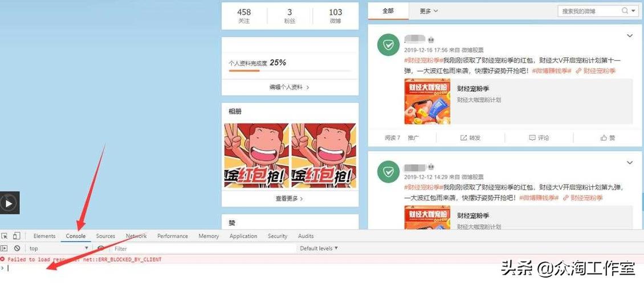Switch to the Network tab
644x285 pixels.
tap(136, 236)
